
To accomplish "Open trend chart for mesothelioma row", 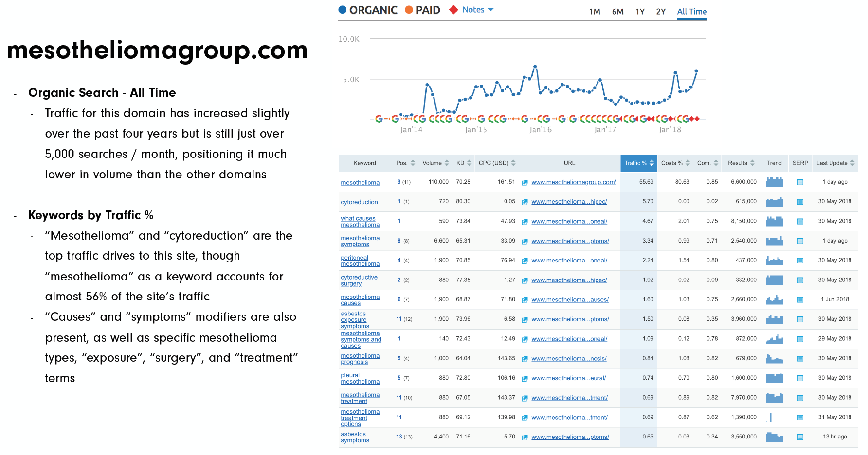I will click(x=774, y=182).
